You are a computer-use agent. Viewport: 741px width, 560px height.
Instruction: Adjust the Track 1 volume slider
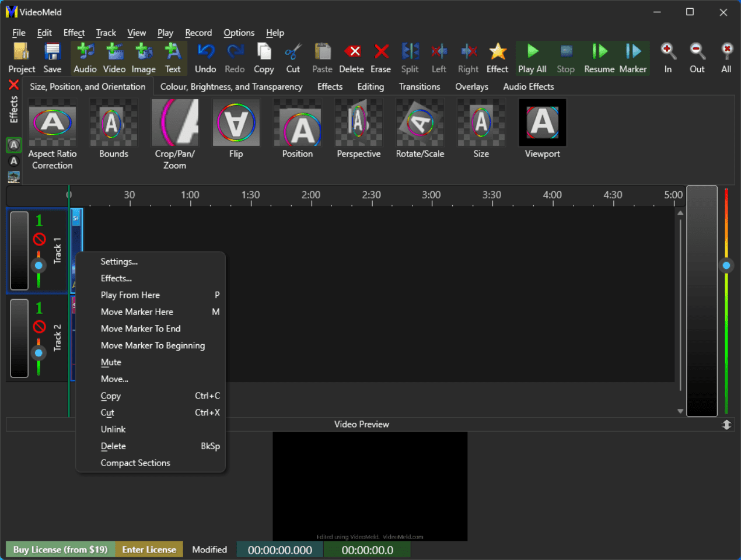tap(39, 265)
